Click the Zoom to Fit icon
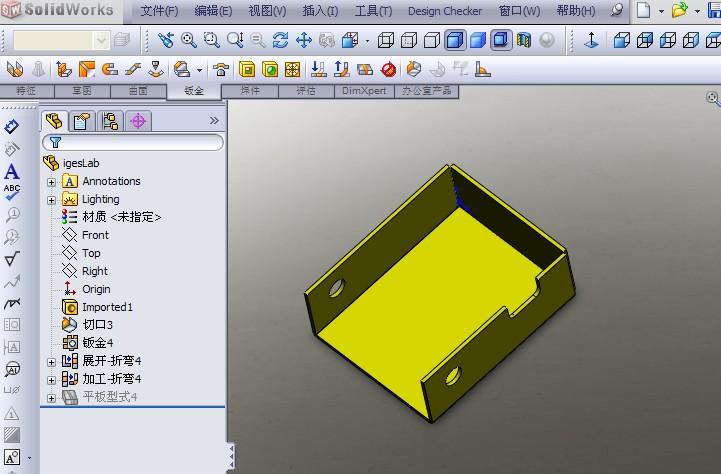 (x=189, y=40)
